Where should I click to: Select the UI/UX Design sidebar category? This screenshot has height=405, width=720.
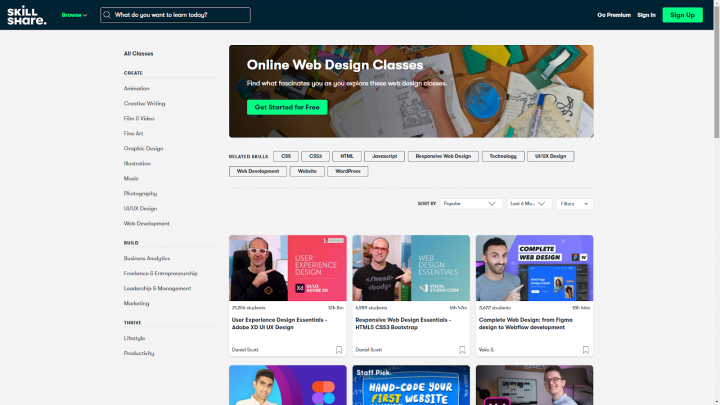click(x=140, y=208)
